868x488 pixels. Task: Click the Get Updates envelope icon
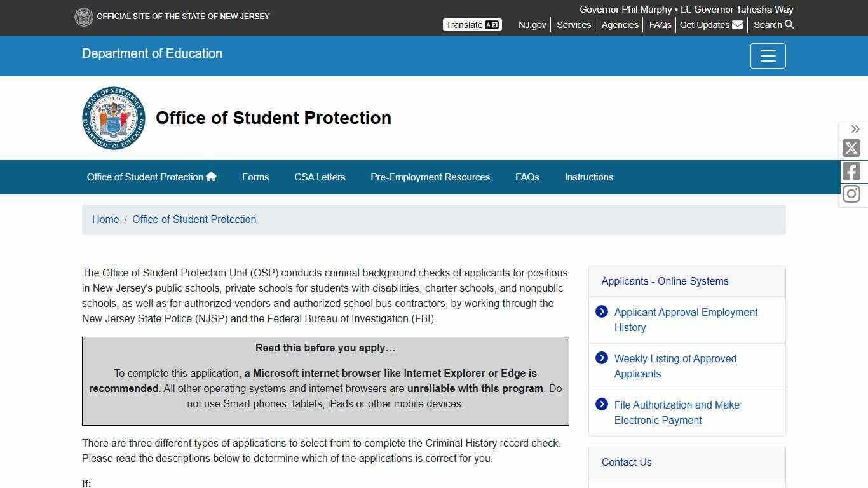point(737,25)
